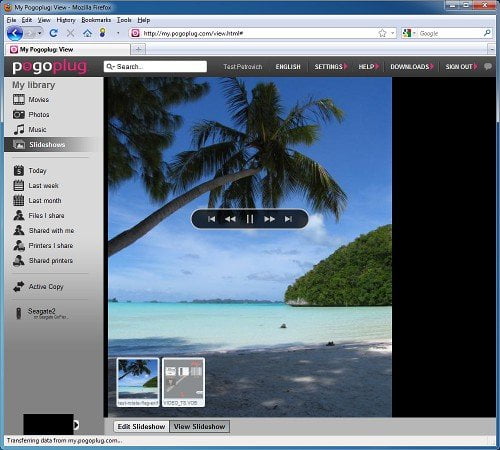
Task: Expand the SETTINGS menu
Action: [331, 67]
